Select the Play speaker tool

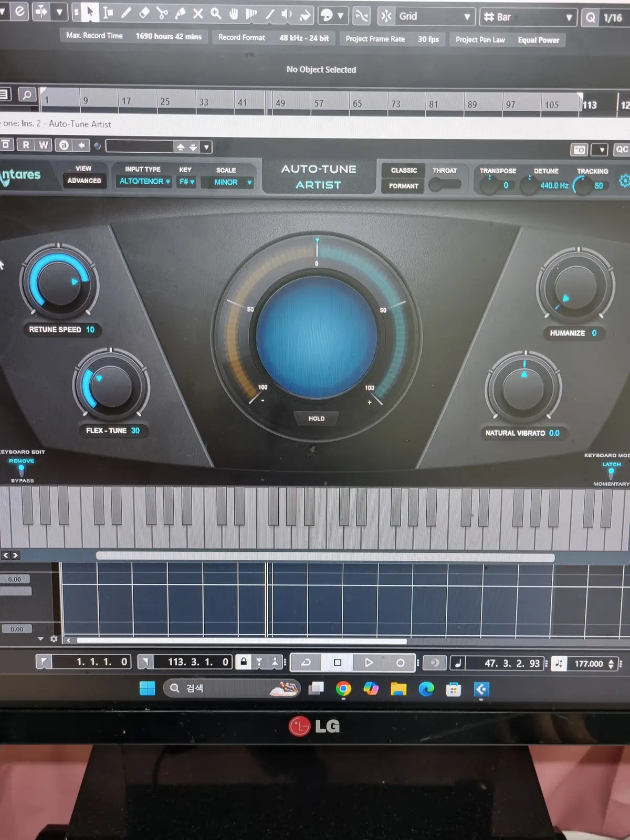click(287, 15)
